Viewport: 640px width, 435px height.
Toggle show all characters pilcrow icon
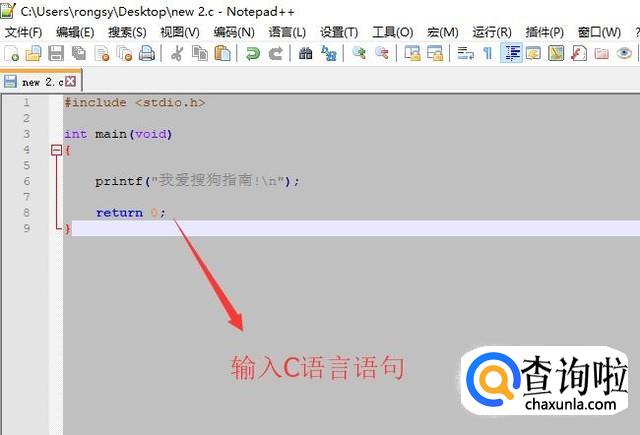[x=488, y=53]
